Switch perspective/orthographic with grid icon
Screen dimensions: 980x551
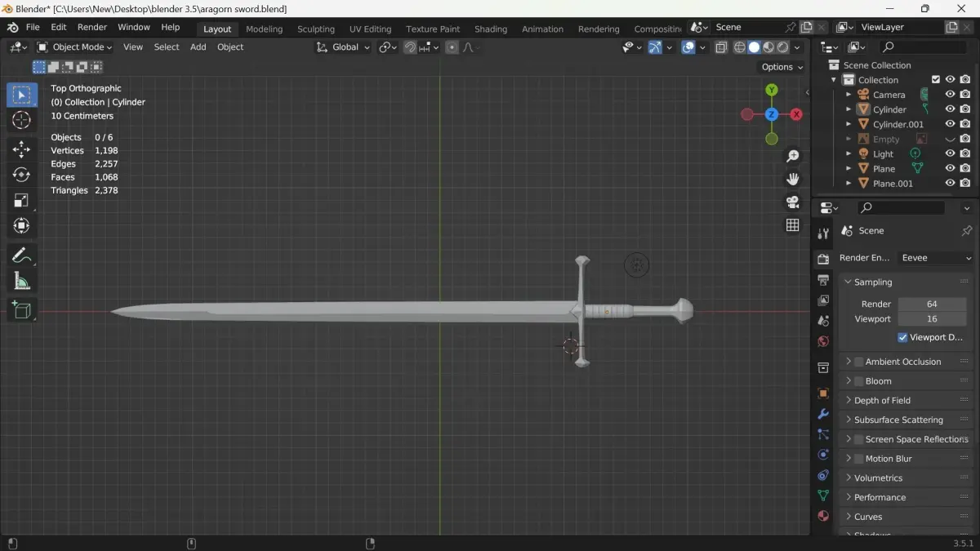pos(792,224)
